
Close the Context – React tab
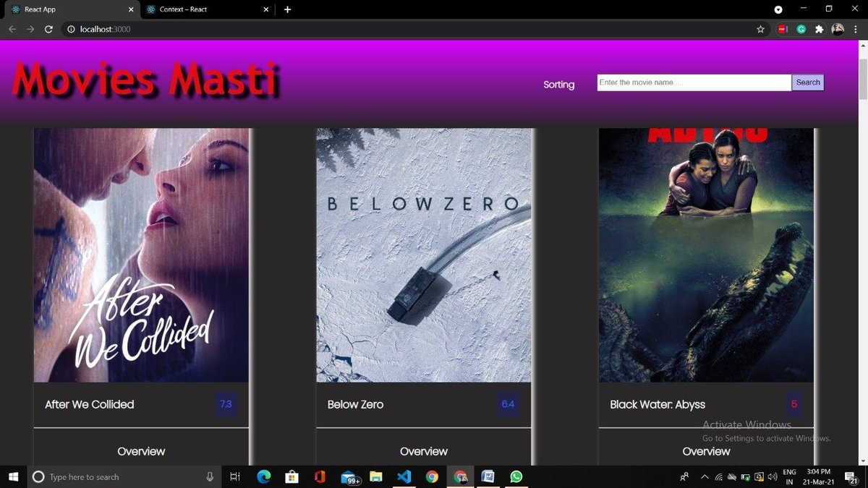pos(265,9)
